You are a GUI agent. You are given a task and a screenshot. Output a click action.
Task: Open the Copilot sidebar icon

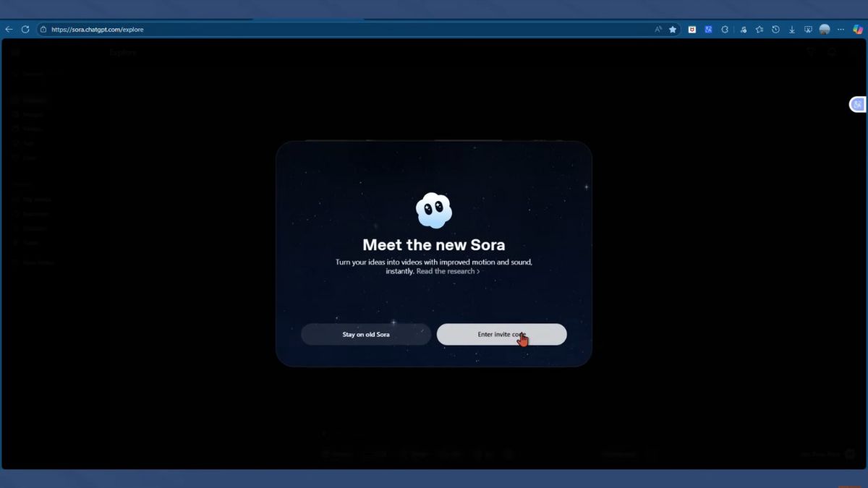(858, 30)
